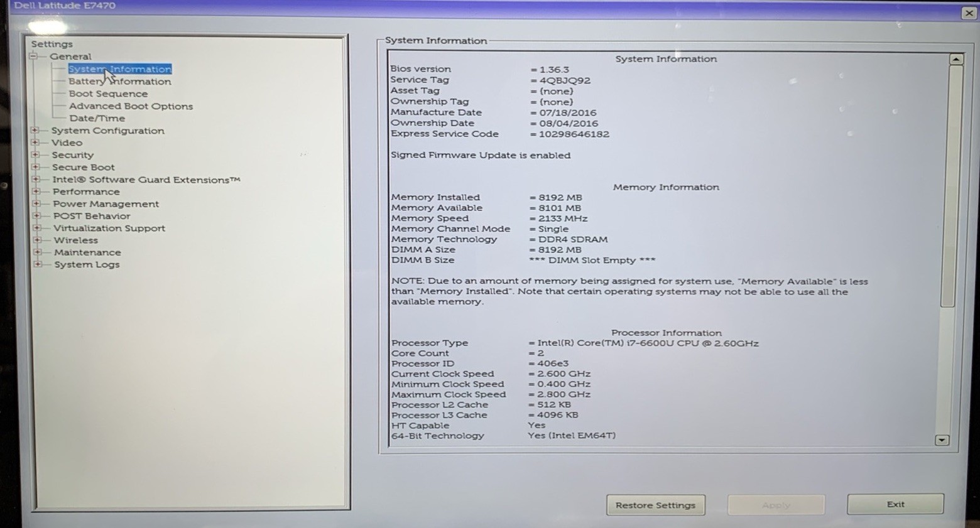Open Battery Information settings

(119, 82)
